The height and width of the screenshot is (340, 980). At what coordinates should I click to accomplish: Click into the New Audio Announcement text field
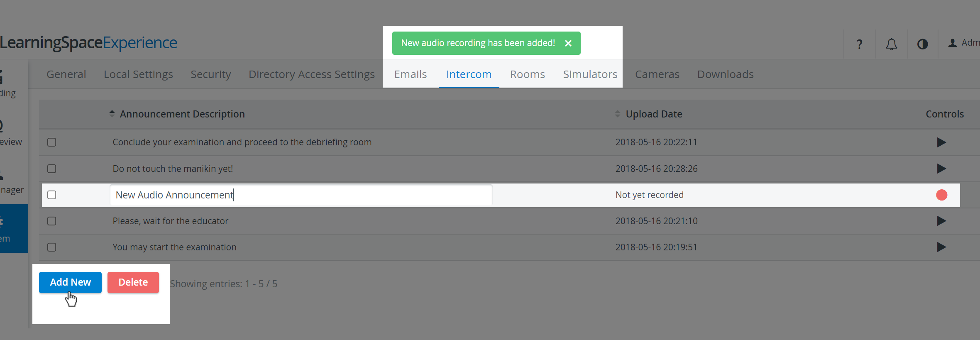coord(301,195)
